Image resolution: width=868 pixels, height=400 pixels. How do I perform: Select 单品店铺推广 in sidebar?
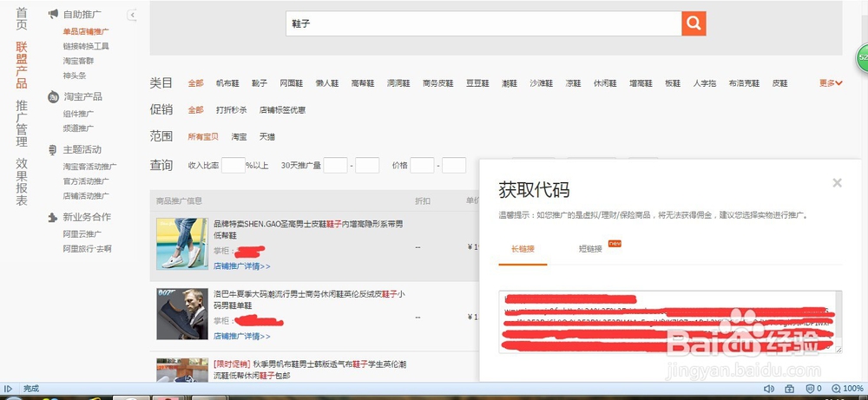[86, 31]
